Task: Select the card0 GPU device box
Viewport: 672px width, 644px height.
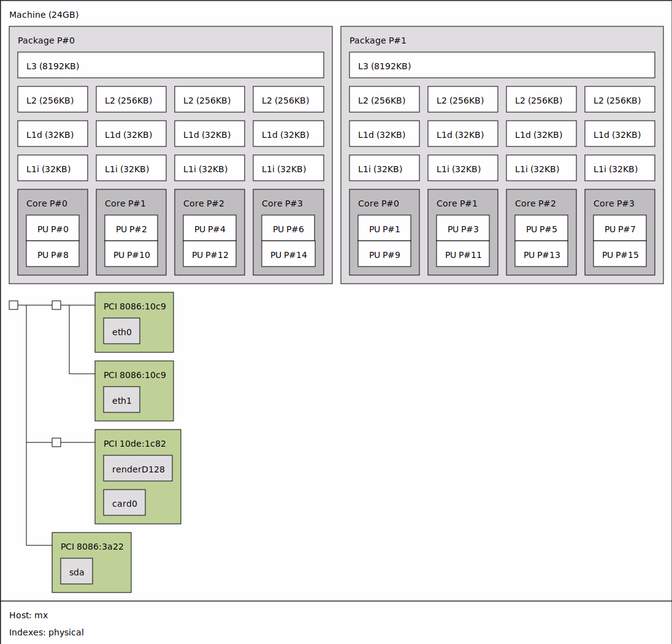Action: [x=124, y=503]
